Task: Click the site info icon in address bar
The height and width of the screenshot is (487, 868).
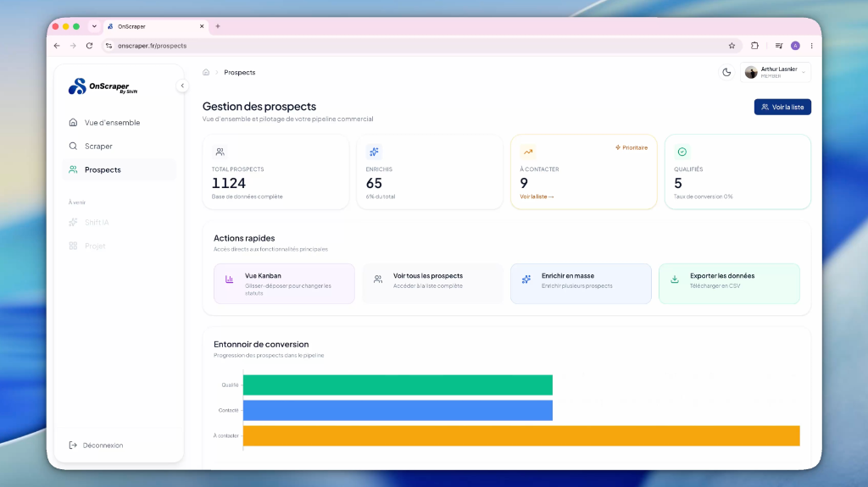Action: pyautogui.click(x=109, y=46)
